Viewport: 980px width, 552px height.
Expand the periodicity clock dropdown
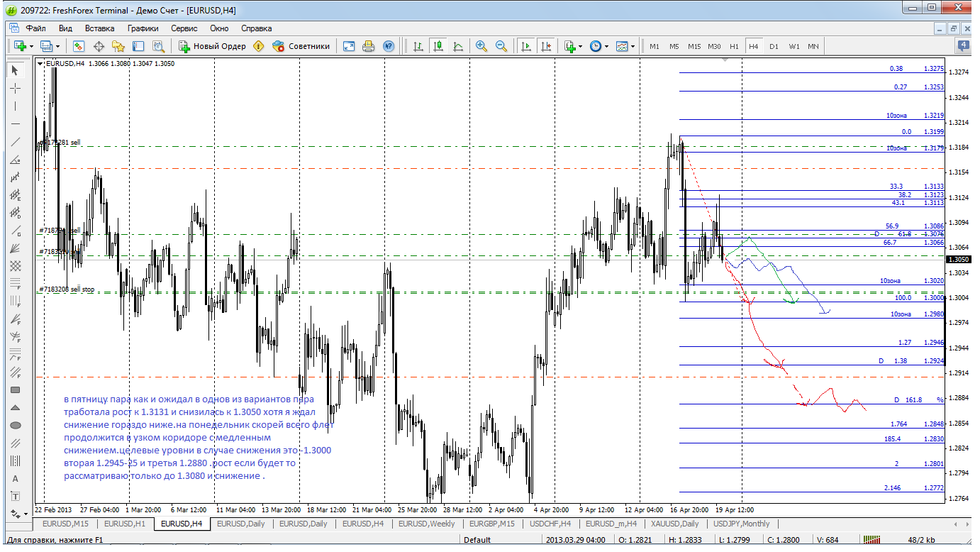pyautogui.click(x=606, y=46)
